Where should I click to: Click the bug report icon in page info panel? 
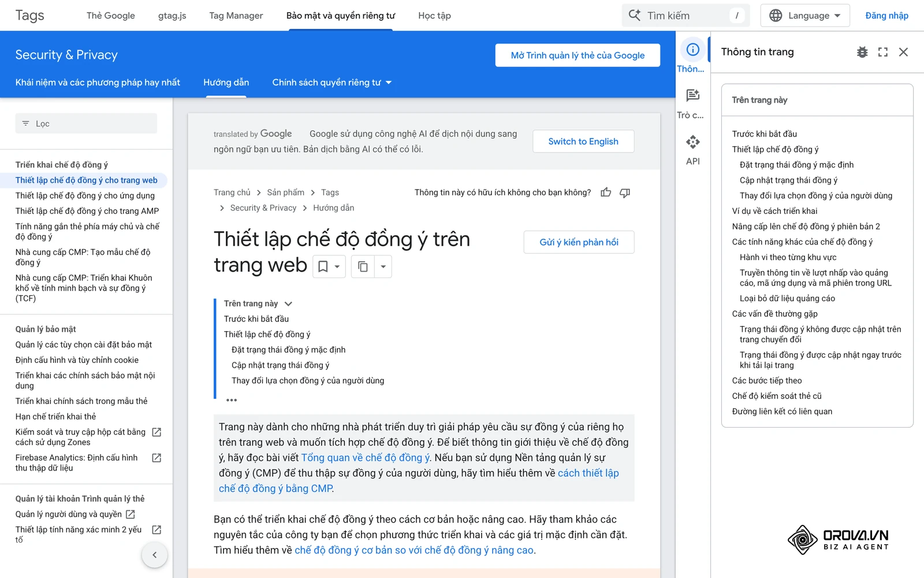pos(862,52)
